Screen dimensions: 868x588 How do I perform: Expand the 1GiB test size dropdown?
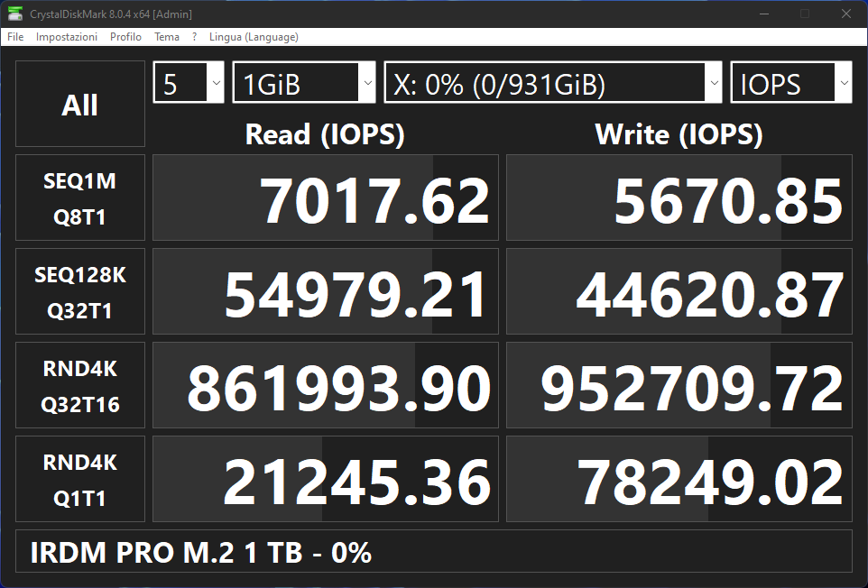tap(304, 84)
